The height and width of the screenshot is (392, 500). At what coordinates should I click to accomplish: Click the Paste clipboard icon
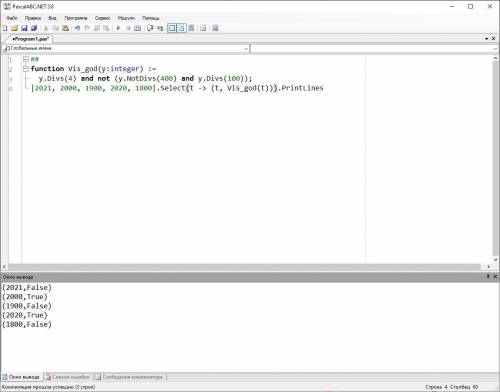66,28
